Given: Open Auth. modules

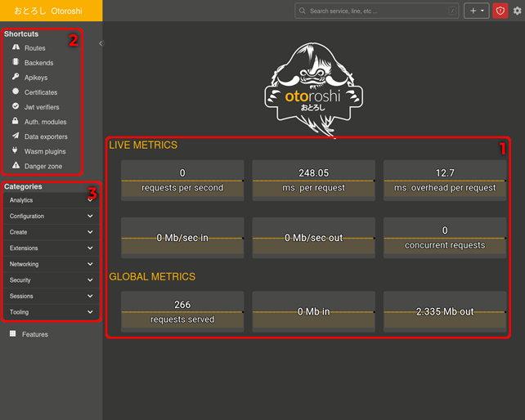Looking at the screenshot, I should pos(45,122).
